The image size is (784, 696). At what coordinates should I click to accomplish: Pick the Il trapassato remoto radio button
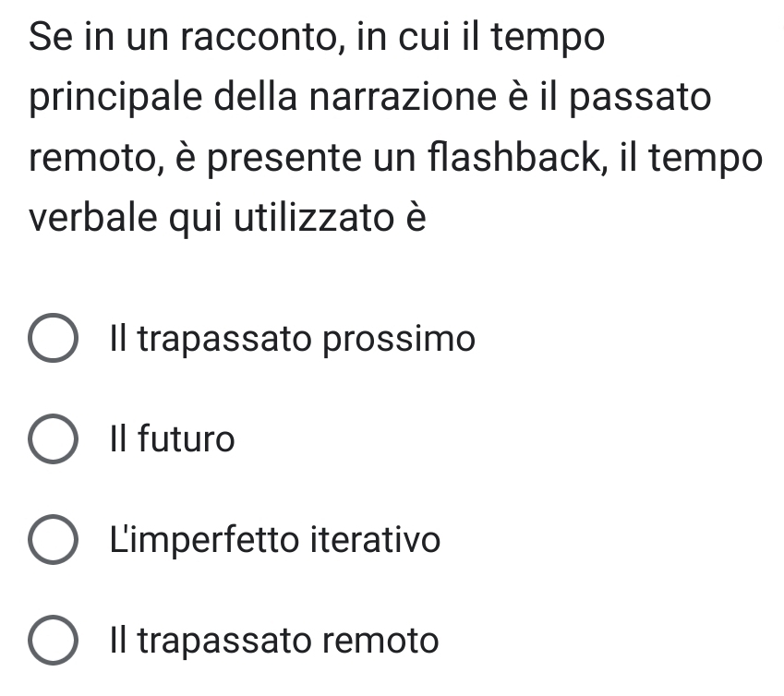[x=52, y=640]
